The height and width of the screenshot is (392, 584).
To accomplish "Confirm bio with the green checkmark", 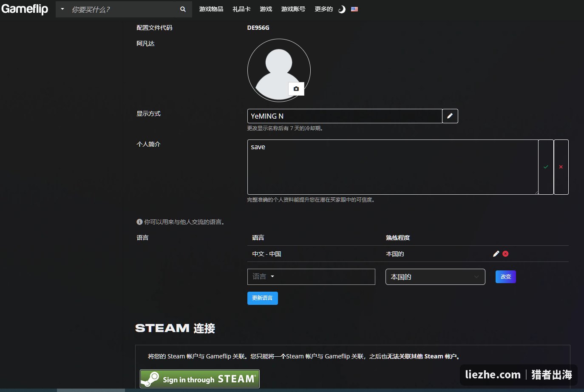I will click(x=546, y=167).
